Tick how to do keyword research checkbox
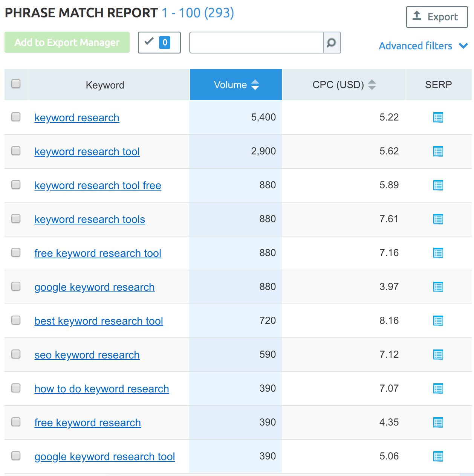This screenshot has width=474, height=476. [16, 388]
